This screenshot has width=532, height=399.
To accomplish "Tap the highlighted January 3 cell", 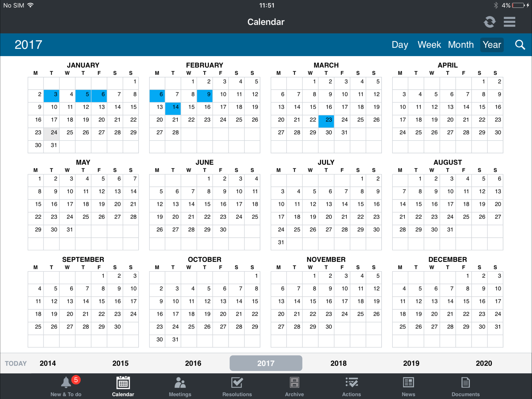I will (x=51, y=95).
